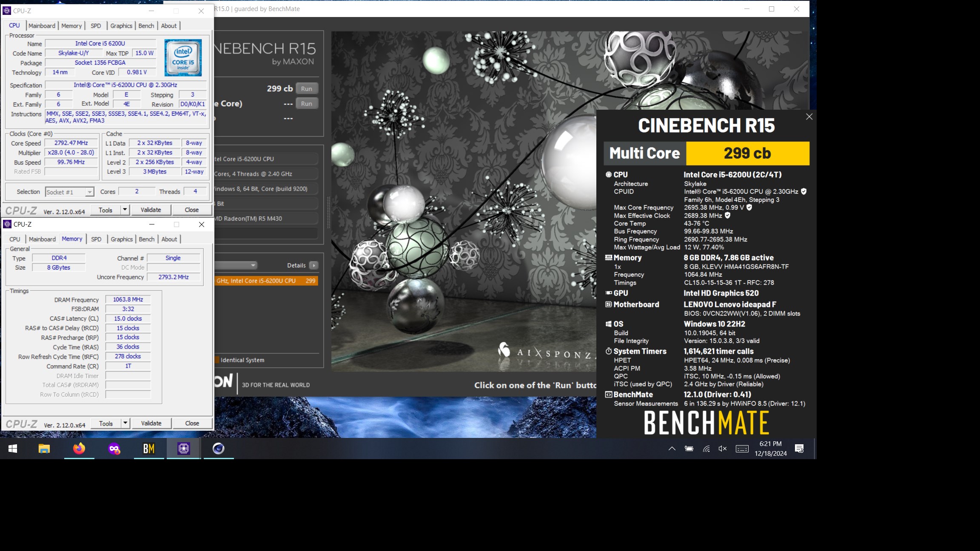Image resolution: width=980 pixels, height=551 pixels.
Task: Open About tab in top CPU-Z
Action: (x=169, y=26)
